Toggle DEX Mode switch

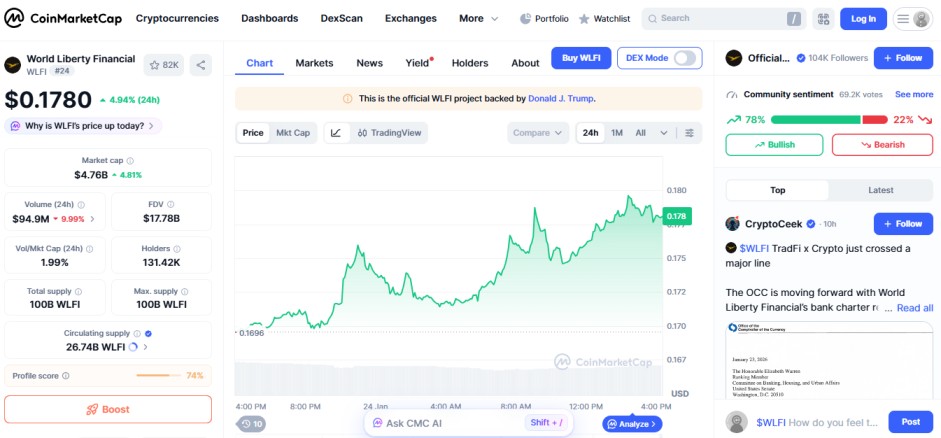pos(685,58)
